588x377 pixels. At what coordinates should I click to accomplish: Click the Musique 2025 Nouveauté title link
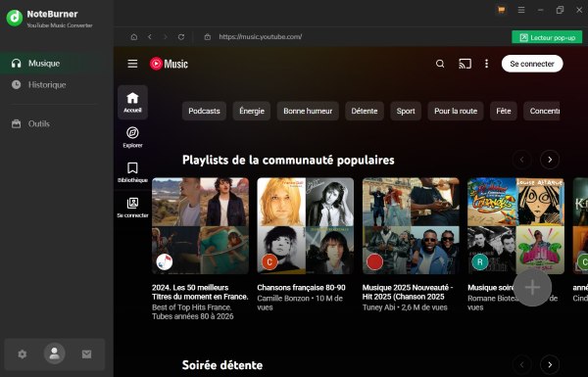pos(408,293)
